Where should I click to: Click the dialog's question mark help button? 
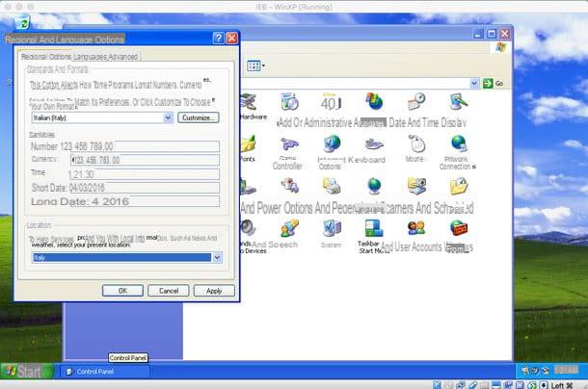pyautogui.click(x=218, y=38)
